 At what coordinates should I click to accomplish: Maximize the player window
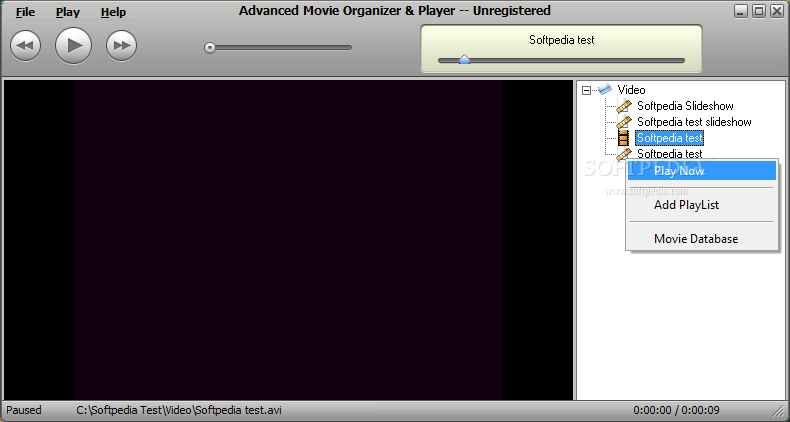(759, 11)
